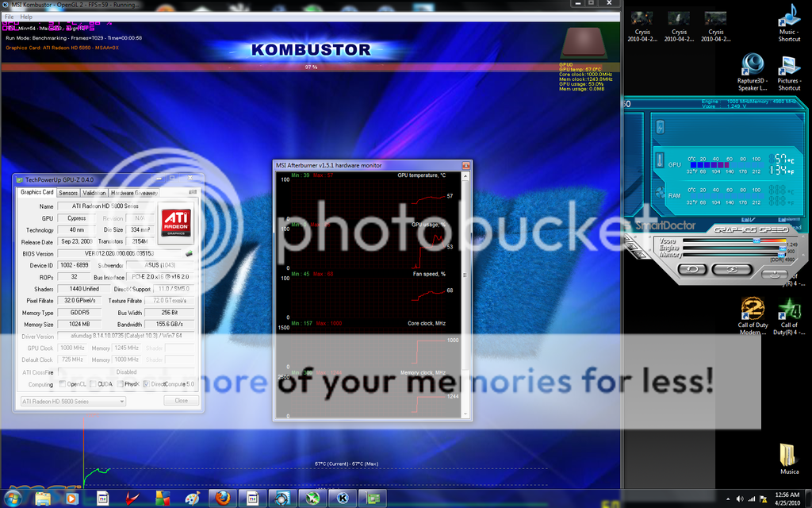Image resolution: width=812 pixels, height=508 pixels.
Task: Open Paint from the taskbar palette icon
Action: [193, 498]
